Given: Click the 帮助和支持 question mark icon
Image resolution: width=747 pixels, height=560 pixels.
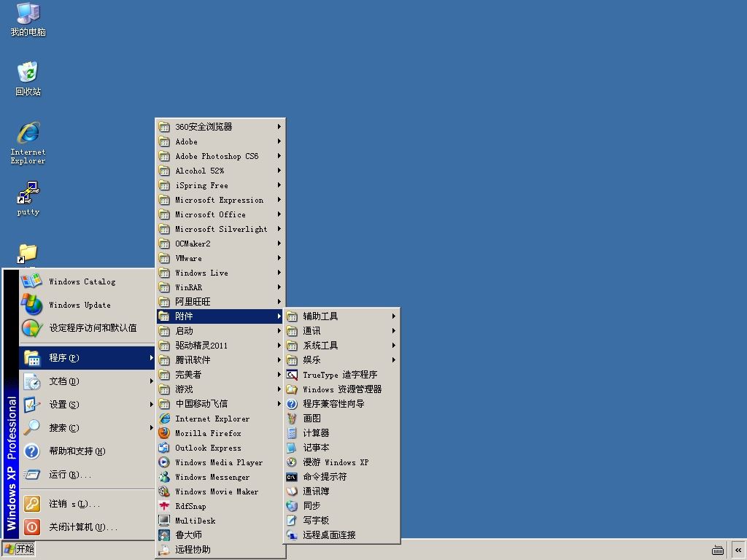Looking at the screenshot, I should coord(31,451).
